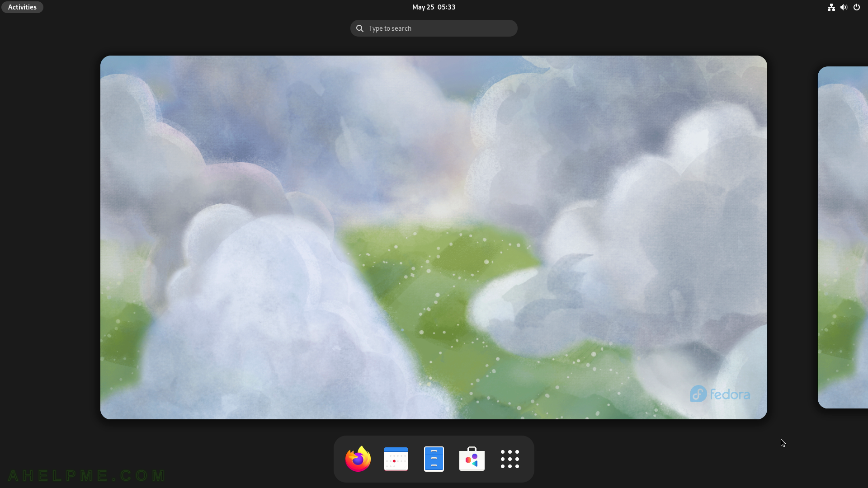
Task: Launch Firefox from the dash
Action: [x=358, y=459]
